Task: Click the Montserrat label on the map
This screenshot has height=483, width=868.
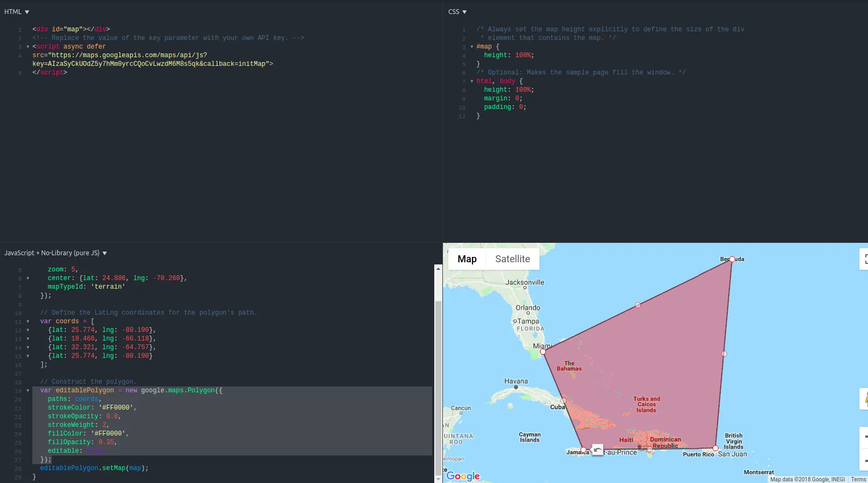Action: tap(759, 472)
